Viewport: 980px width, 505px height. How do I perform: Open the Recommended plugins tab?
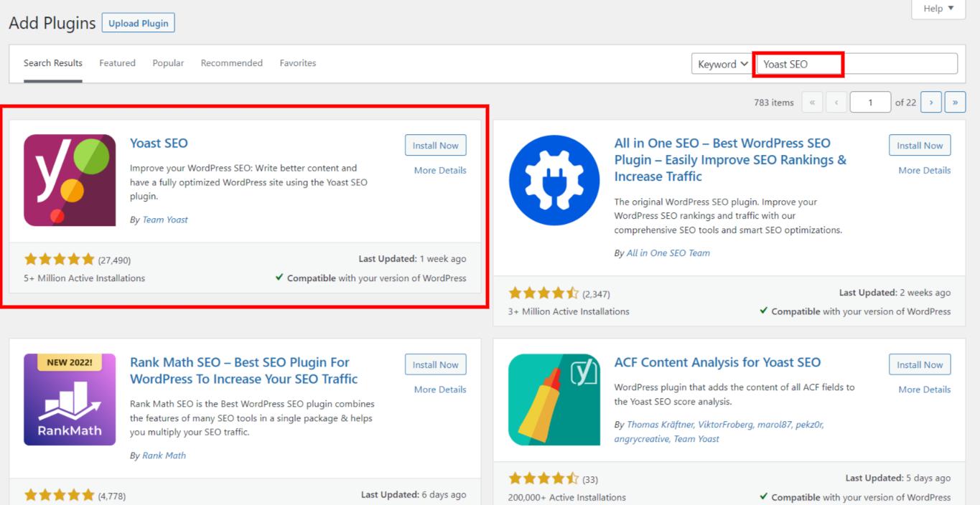(232, 63)
